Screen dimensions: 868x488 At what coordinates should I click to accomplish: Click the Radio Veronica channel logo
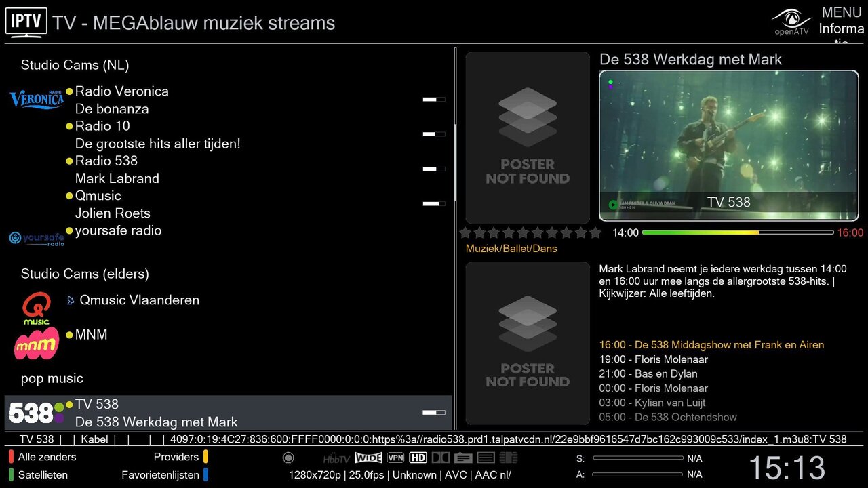pyautogui.click(x=37, y=100)
